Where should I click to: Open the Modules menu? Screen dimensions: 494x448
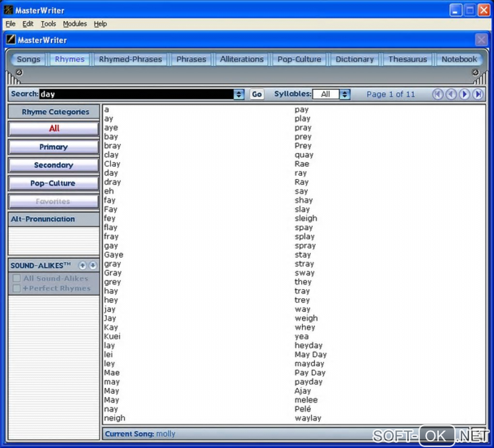tap(75, 24)
